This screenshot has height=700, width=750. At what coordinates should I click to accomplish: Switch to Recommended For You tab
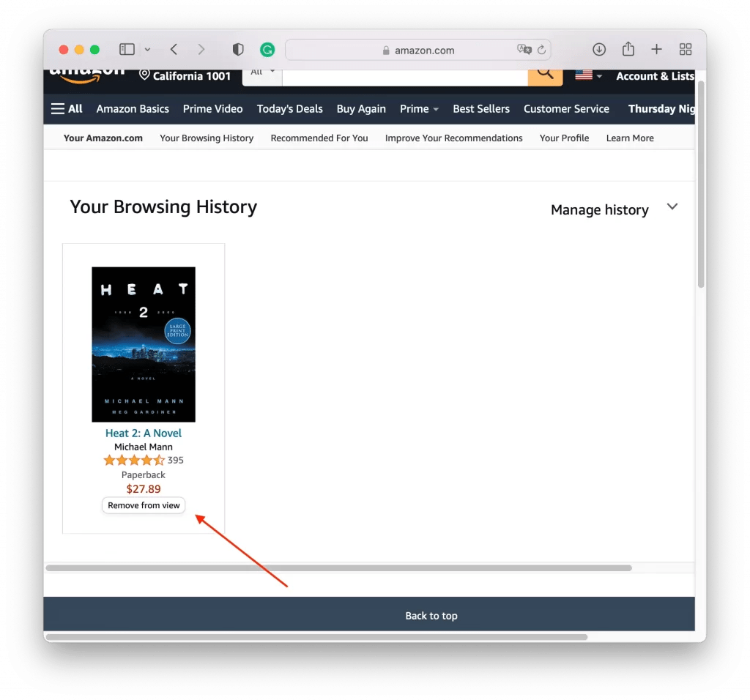[319, 138]
